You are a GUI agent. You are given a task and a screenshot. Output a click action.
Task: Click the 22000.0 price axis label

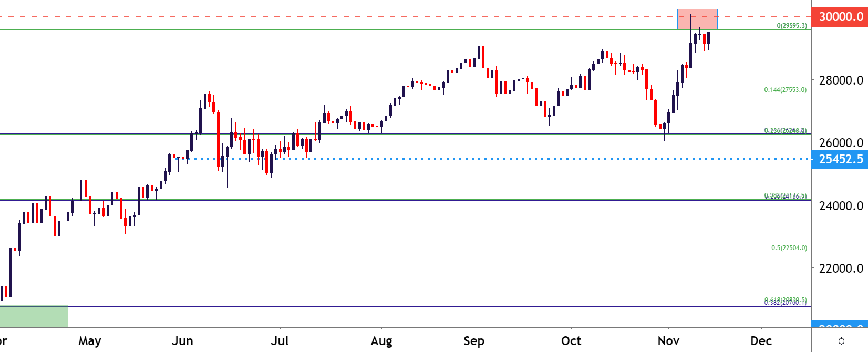coord(841,268)
